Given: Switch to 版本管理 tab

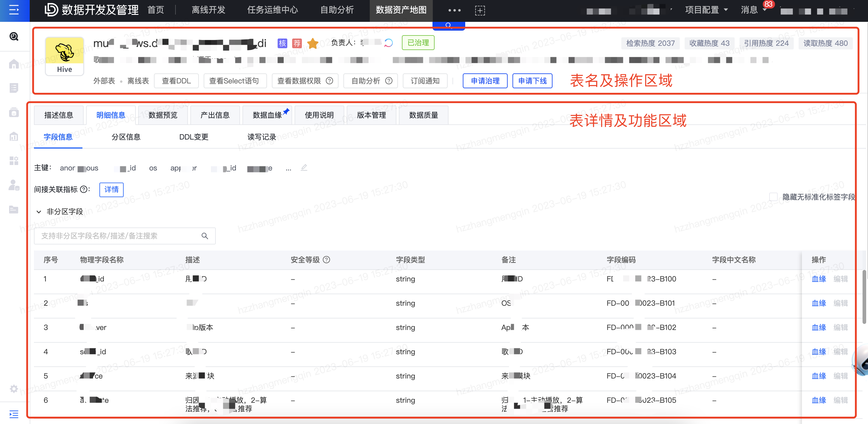Looking at the screenshot, I should [371, 115].
